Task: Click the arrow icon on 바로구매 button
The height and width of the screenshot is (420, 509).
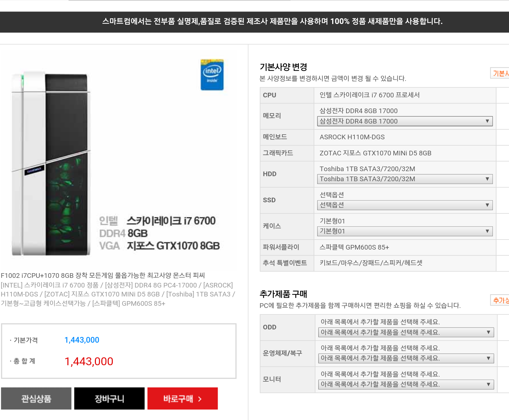Action: [200, 399]
